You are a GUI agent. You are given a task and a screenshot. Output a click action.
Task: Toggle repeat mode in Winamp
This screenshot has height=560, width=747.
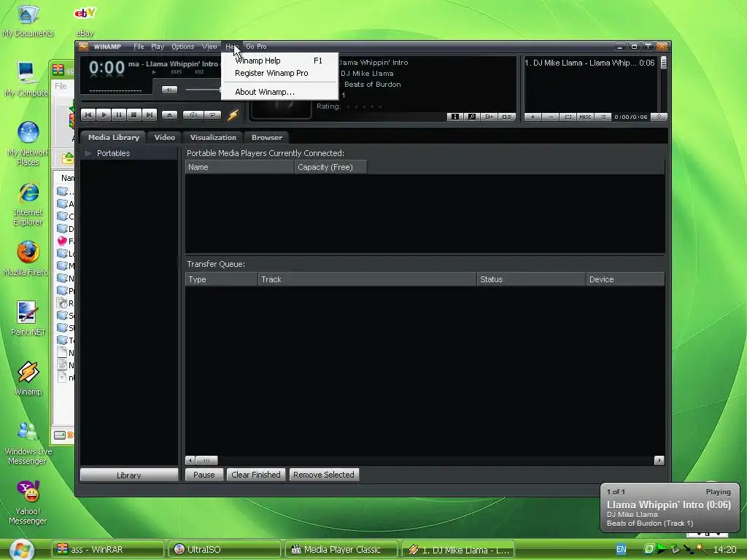[213, 114]
